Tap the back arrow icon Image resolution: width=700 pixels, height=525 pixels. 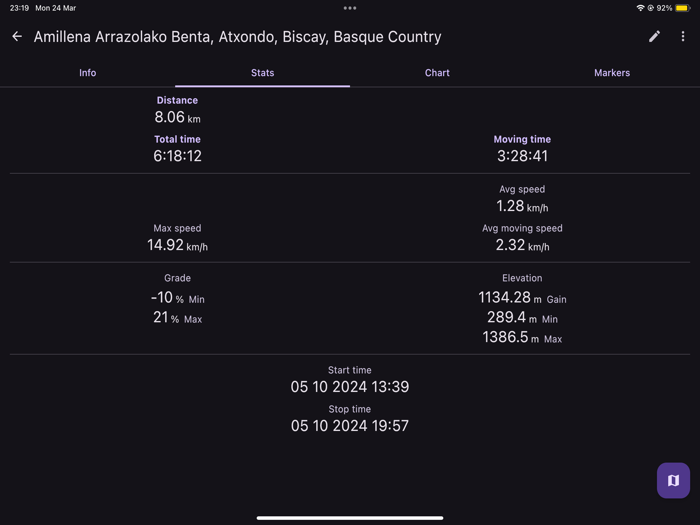pyautogui.click(x=17, y=37)
